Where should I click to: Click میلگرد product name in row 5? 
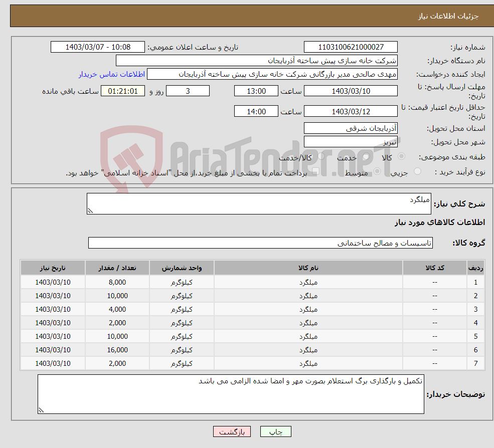(x=308, y=337)
